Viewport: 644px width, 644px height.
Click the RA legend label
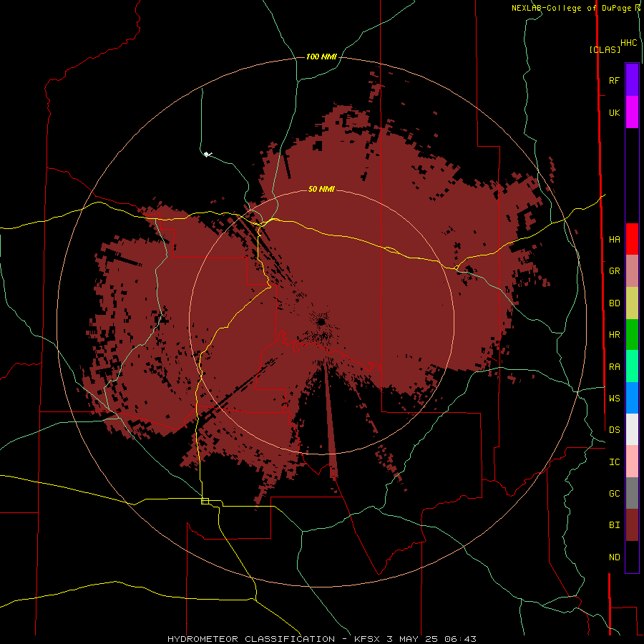pos(614,367)
